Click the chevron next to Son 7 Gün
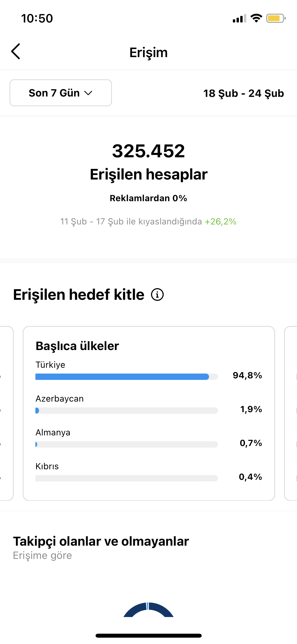 pyautogui.click(x=88, y=93)
